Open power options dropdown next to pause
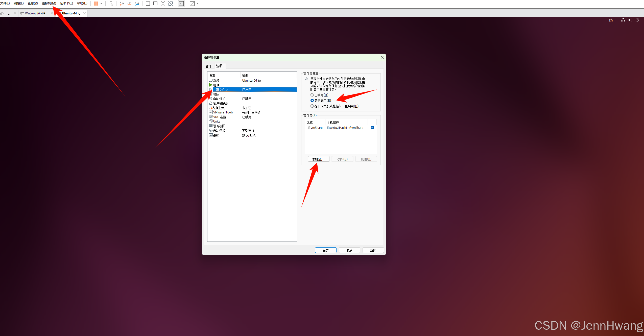The width and height of the screenshot is (644, 336). click(101, 4)
